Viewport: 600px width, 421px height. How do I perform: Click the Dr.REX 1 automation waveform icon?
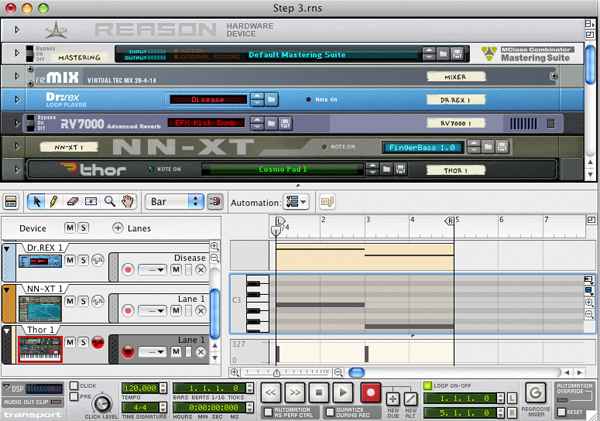click(x=98, y=261)
